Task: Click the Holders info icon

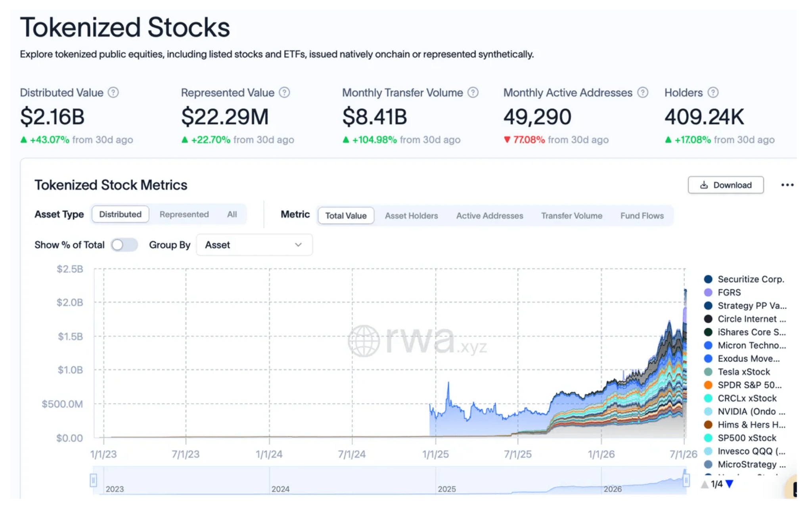Action: tap(713, 92)
